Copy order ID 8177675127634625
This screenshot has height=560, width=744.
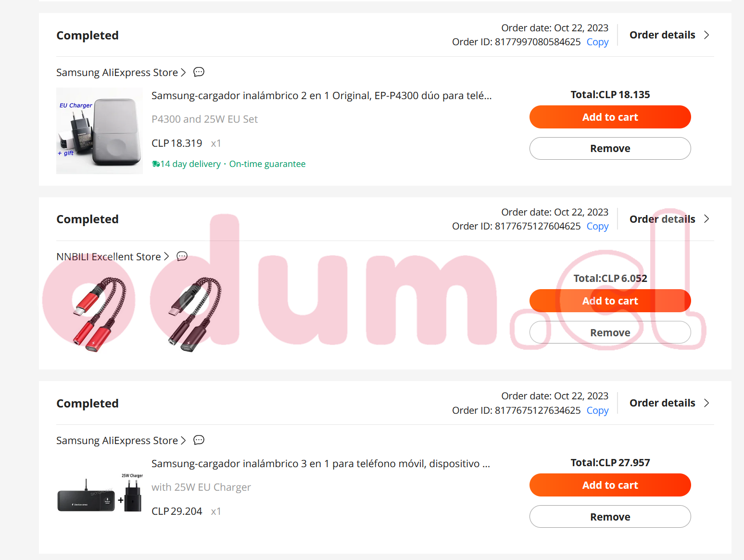(x=597, y=410)
